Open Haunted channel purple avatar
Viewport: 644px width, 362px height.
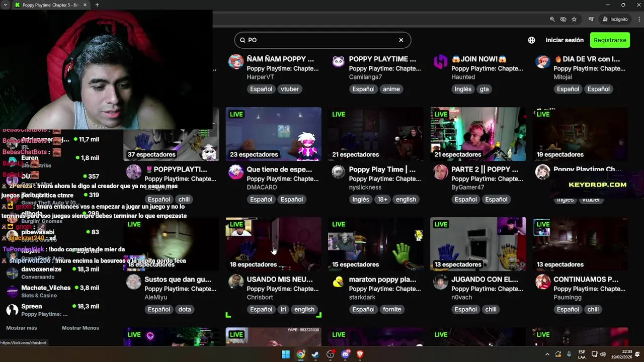tap(441, 62)
